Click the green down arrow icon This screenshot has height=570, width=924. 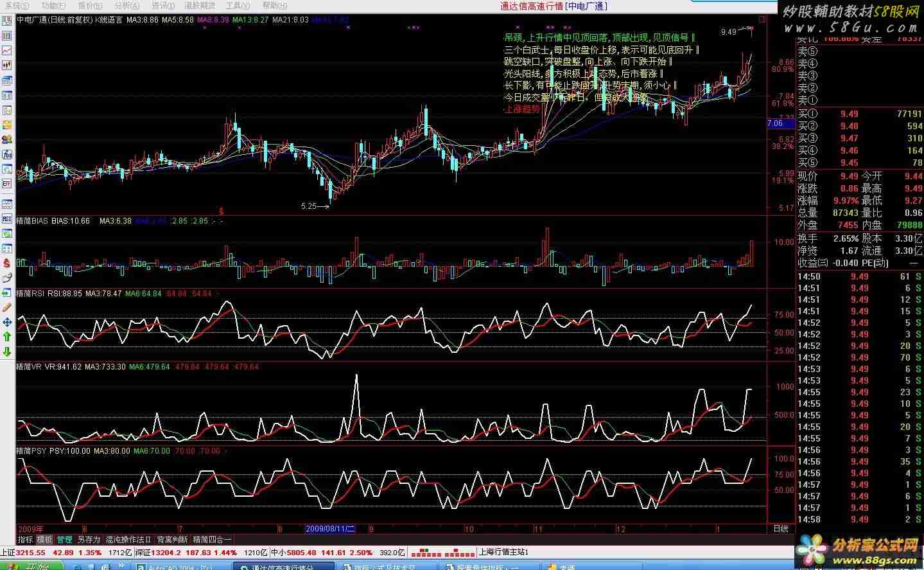[x=7, y=352]
